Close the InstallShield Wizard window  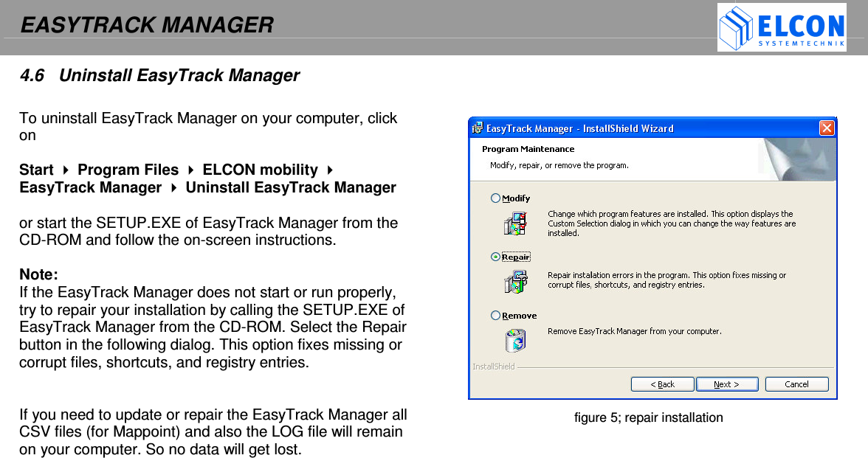click(x=826, y=128)
